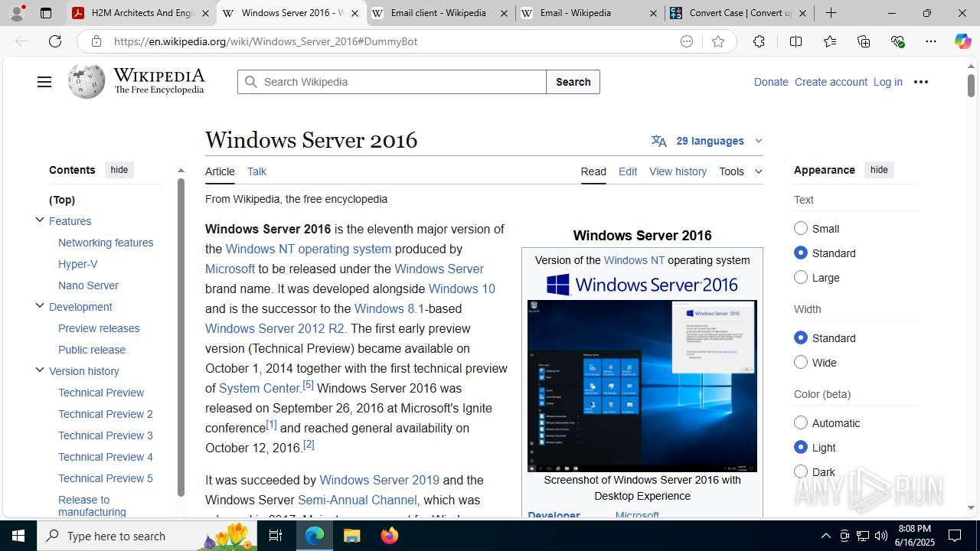Switch to Convert Case browser tab
Screen dimensions: 980x551
[x=740, y=13]
